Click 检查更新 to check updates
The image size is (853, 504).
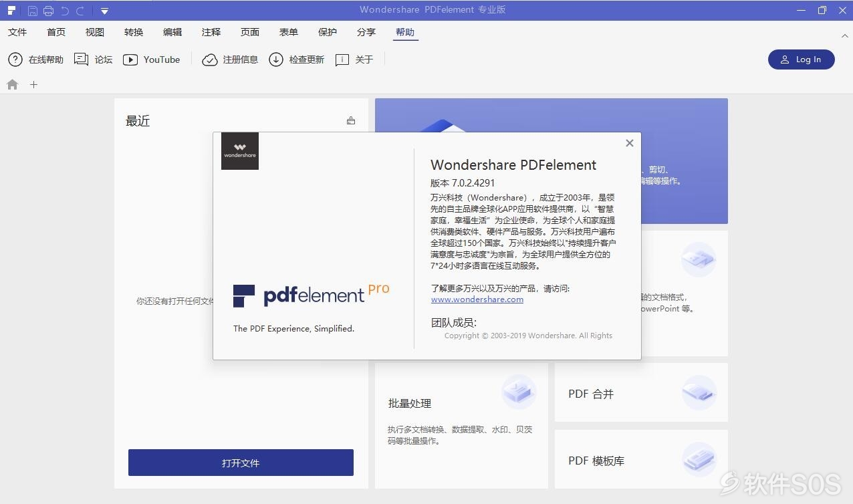click(296, 59)
